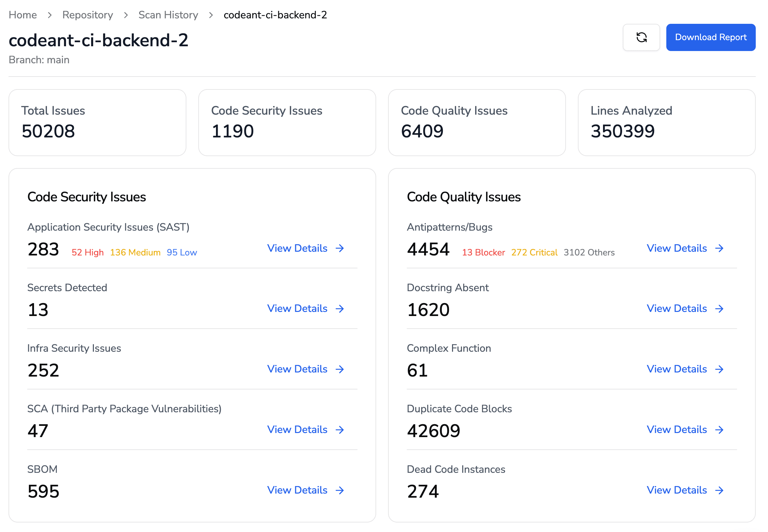The width and height of the screenshot is (768, 532).
Task: Click the arrow icon in the Antipatterns/Bugs row
Action: coord(719,248)
